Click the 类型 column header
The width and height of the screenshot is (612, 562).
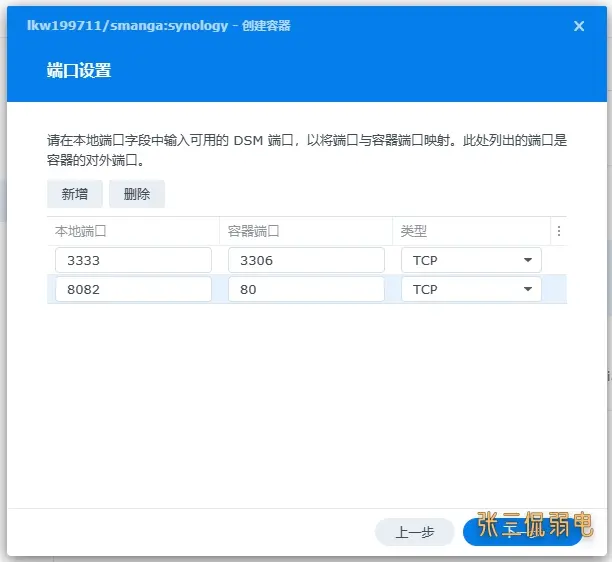tap(471, 231)
